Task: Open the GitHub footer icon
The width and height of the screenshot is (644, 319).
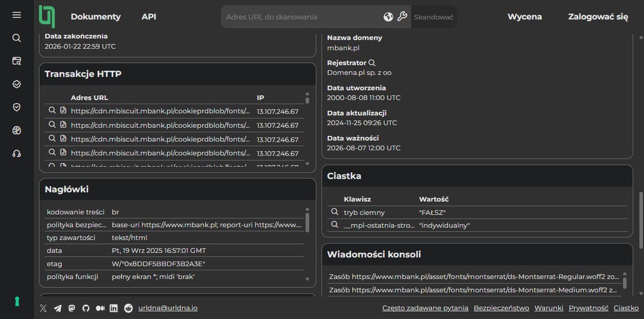Action: pyautogui.click(x=85, y=308)
